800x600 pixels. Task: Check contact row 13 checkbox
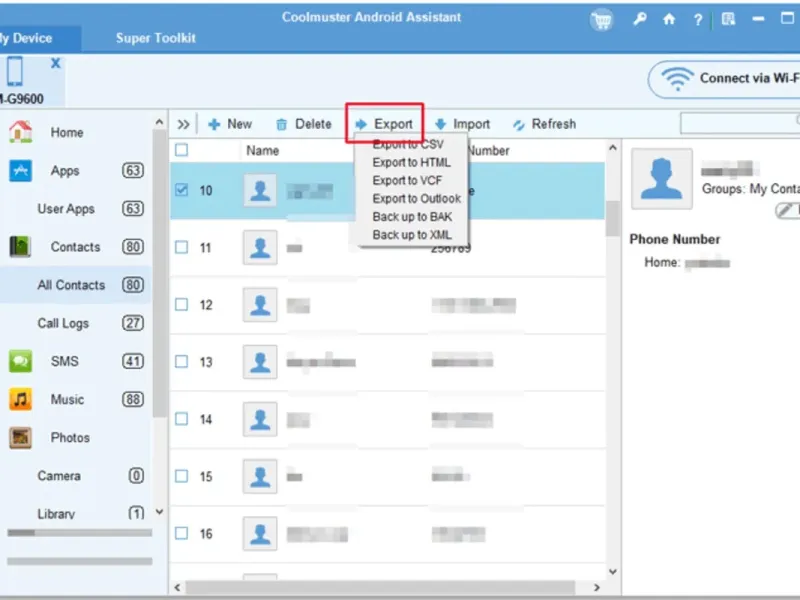[x=181, y=362]
